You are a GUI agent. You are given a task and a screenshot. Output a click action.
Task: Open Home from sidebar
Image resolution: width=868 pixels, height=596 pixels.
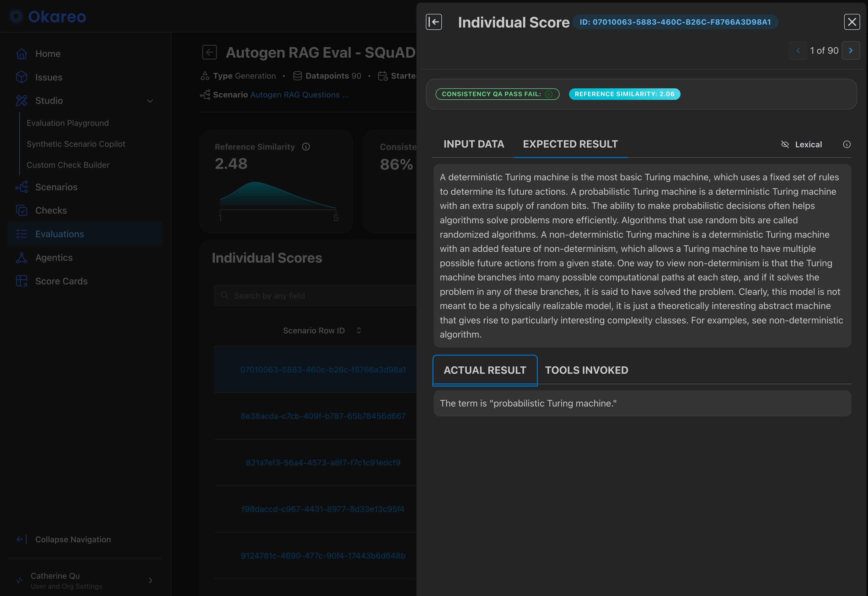[47, 54]
